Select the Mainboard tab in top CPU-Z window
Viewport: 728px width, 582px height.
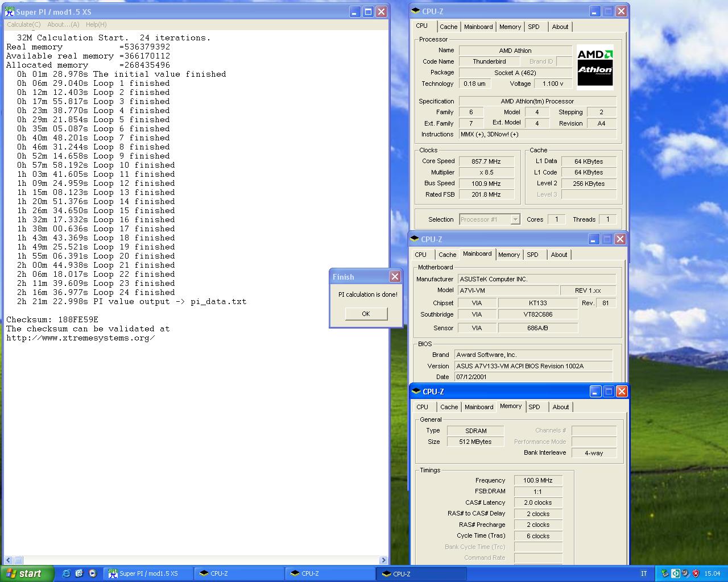478,27
